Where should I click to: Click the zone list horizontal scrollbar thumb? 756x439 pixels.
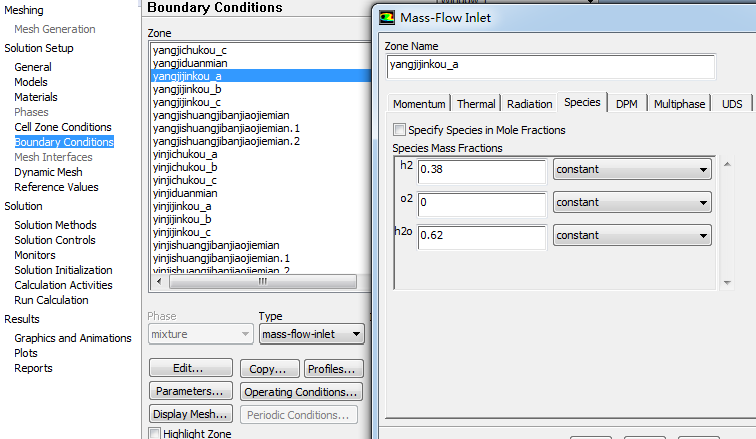pyautogui.click(x=263, y=281)
